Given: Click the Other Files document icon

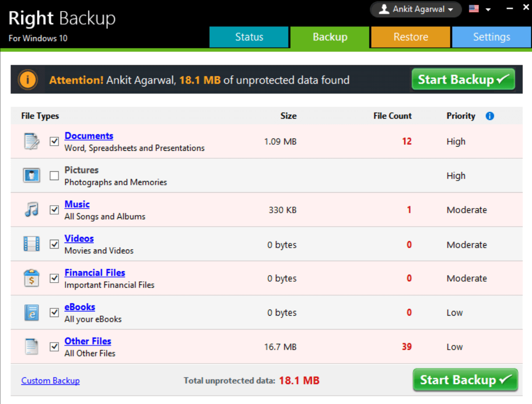Looking at the screenshot, I should tap(31, 346).
